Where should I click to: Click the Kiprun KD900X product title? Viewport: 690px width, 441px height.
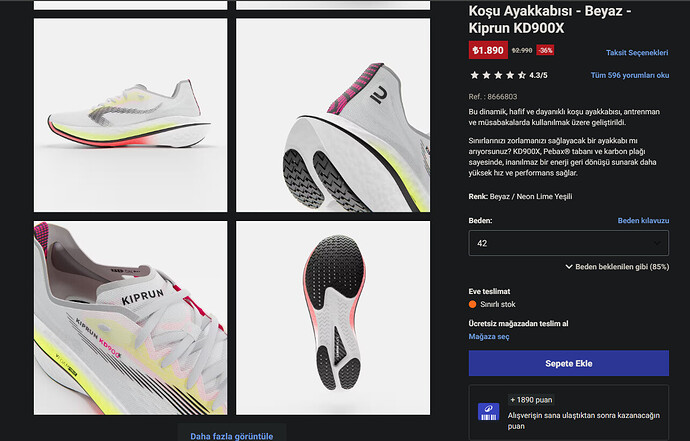550,19
